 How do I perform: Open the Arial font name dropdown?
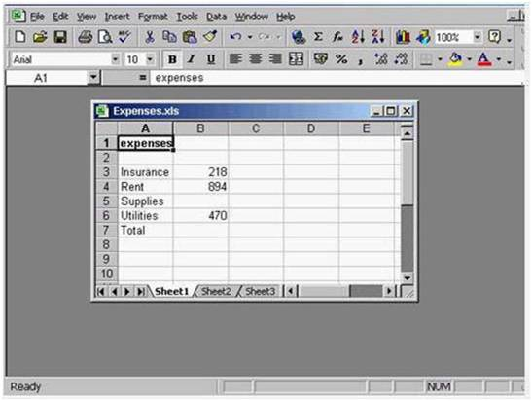click(116, 59)
